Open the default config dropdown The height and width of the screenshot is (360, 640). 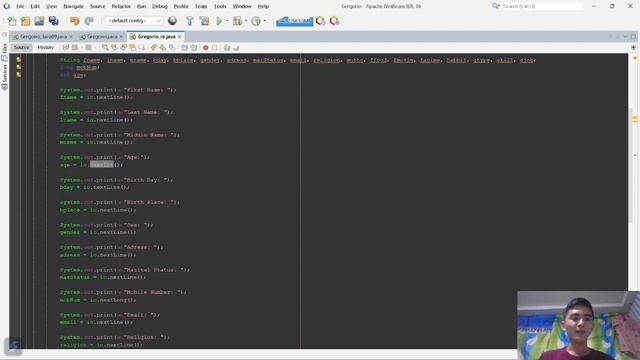pos(134,21)
